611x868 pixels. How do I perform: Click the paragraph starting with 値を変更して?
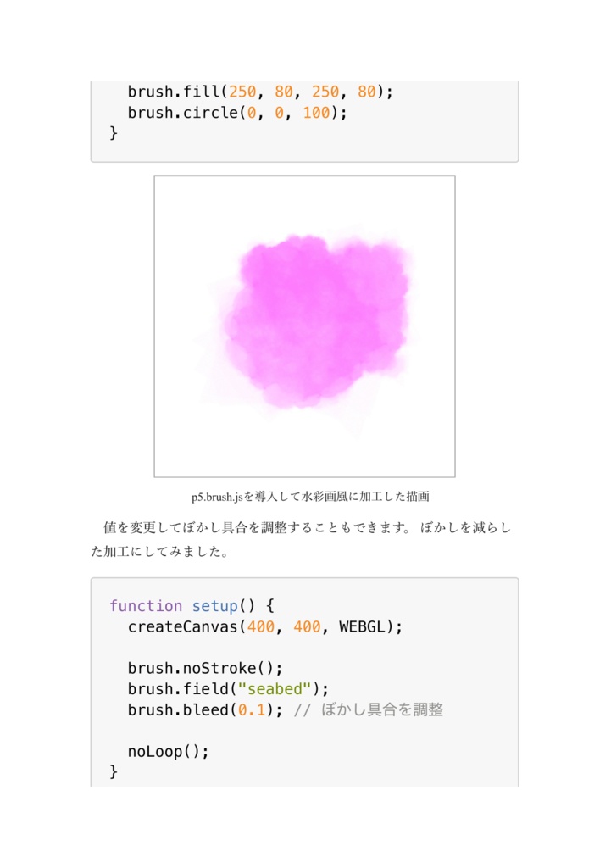click(x=307, y=528)
